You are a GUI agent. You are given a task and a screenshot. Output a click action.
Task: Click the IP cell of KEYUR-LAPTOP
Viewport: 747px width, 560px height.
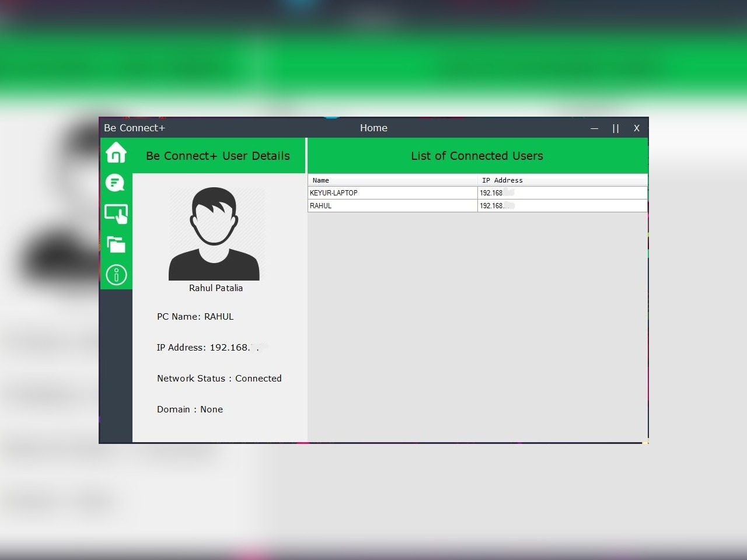[x=563, y=192]
